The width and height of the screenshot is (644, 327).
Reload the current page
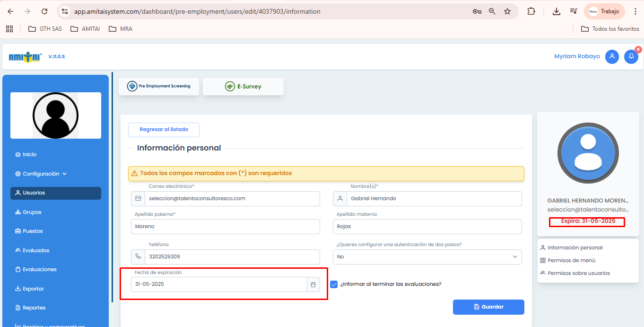click(x=44, y=11)
